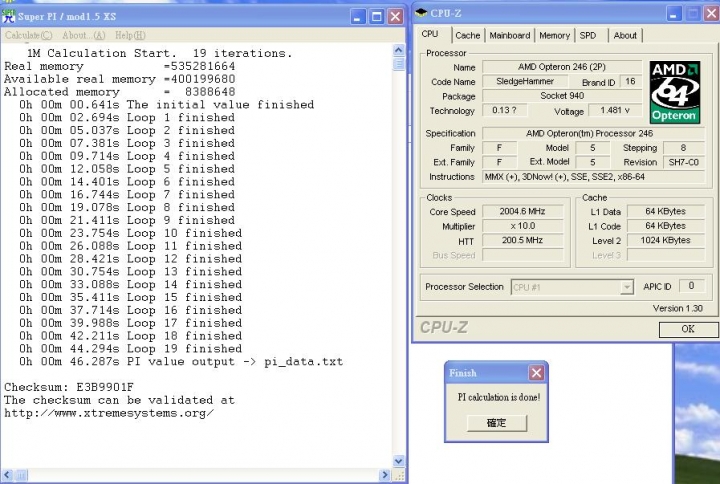Click the Package field Socket 940

562,96
